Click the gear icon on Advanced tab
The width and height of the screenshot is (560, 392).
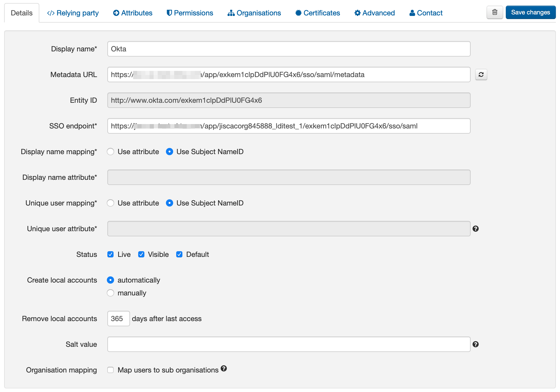357,13
